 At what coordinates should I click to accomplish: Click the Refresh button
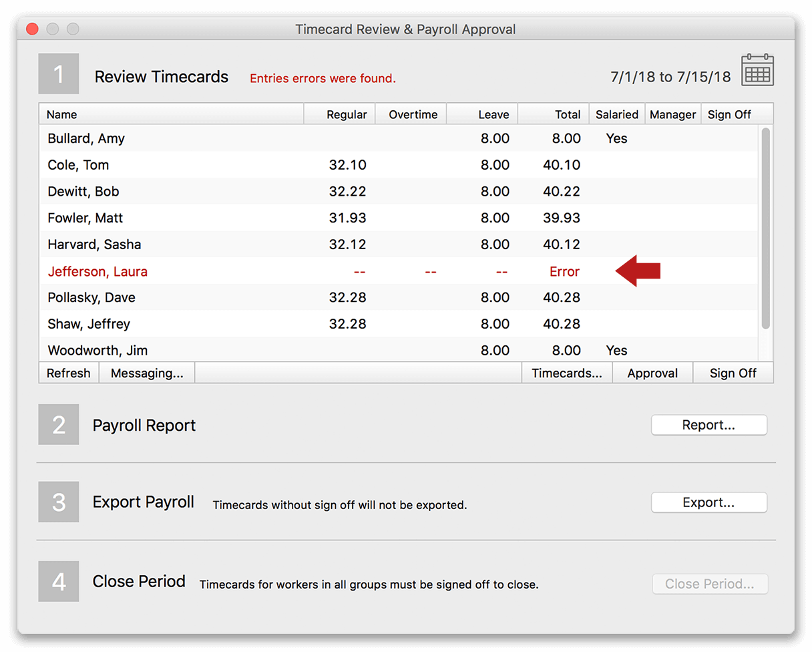tap(68, 373)
